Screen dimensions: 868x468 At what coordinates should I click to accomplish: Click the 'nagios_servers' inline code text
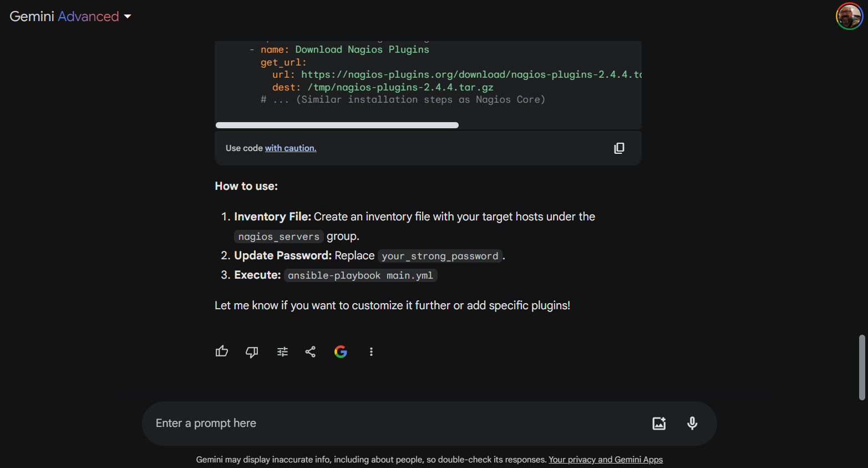click(x=279, y=236)
